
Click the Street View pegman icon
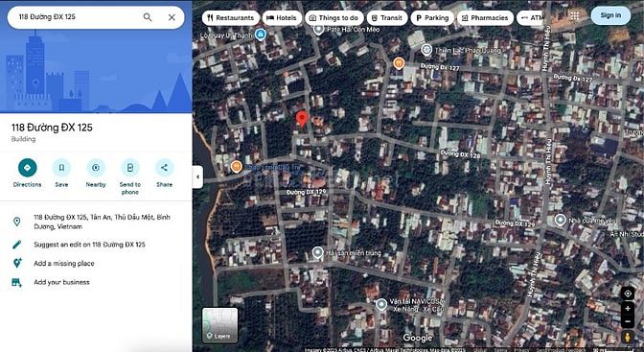click(628, 338)
